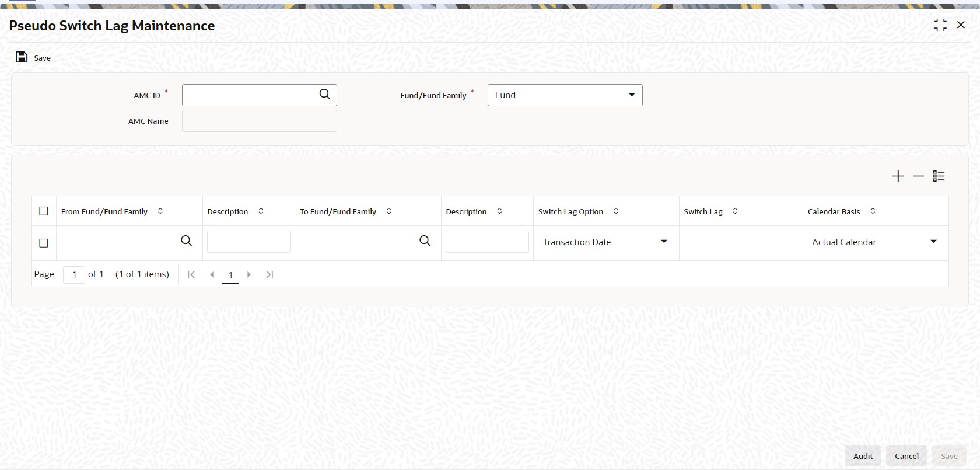This screenshot has width=980, height=470.
Task: Add a new row with plus icon
Action: [898, 176]
